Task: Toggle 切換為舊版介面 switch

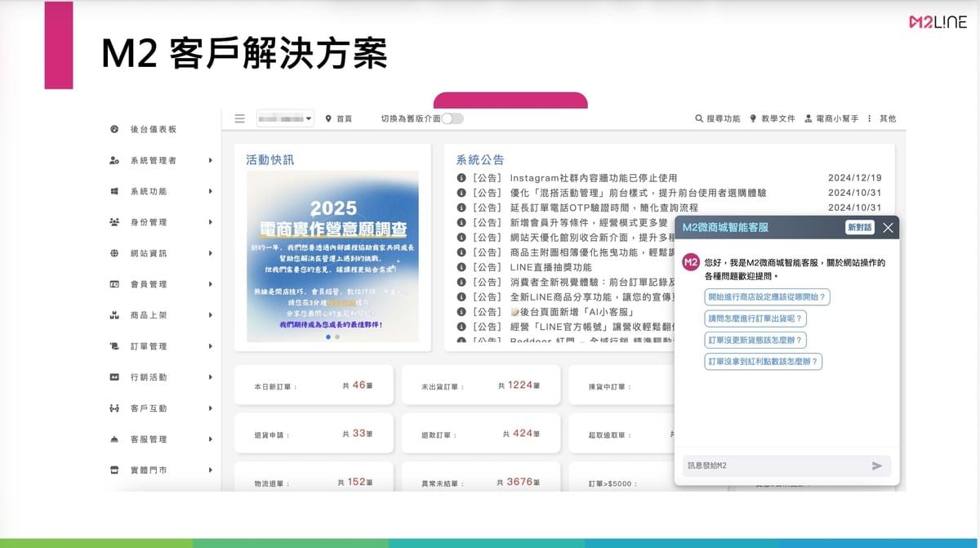Action: pyautogui.click(x=452, y=118)
